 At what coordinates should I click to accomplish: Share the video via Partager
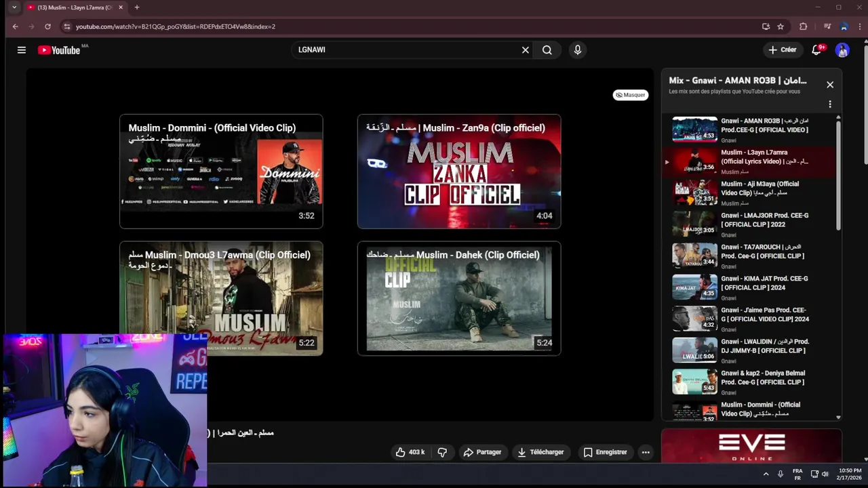click(482, 452)
